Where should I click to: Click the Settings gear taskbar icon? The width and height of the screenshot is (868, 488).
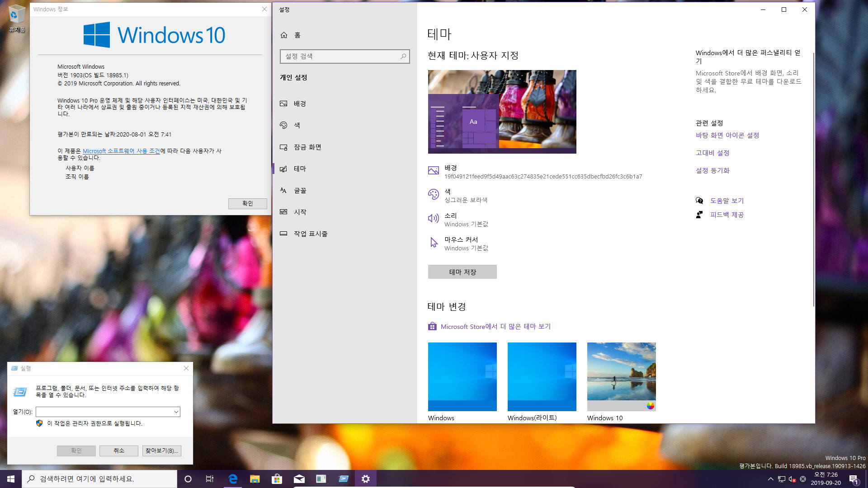pyautogui.click(x=365, y=479)
